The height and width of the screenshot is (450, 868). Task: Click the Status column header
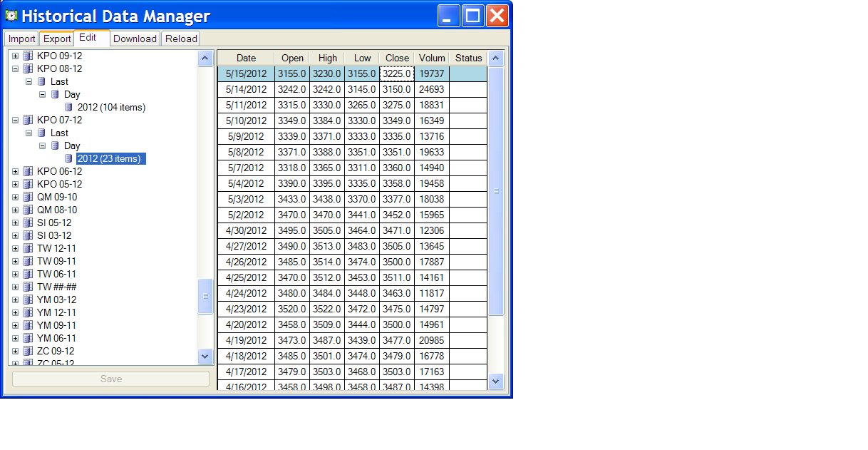click(468, 58)
